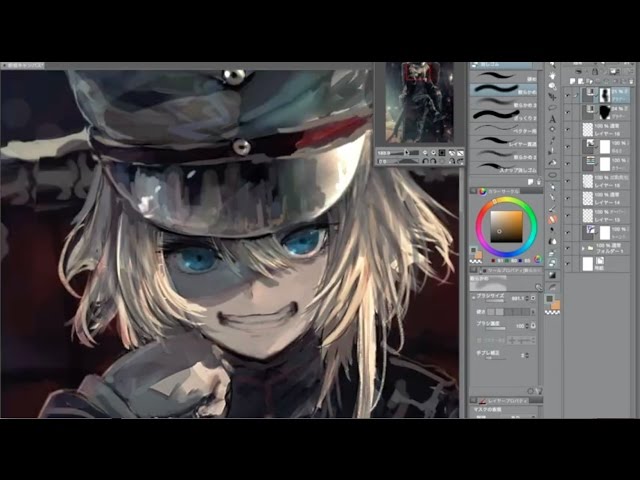Screen dimensions: 640x480
Task: Select the レイヤー貫通 eraser
Action: click(503, 142)
